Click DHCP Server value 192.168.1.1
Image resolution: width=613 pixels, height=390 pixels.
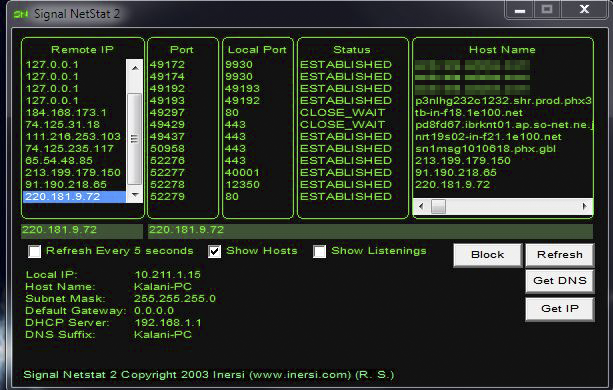coord(168,323)
